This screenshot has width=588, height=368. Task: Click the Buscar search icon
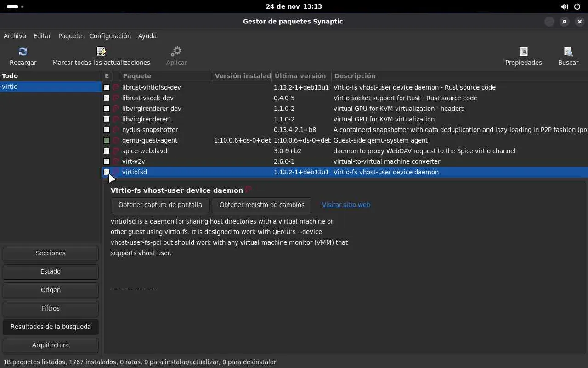568,52
